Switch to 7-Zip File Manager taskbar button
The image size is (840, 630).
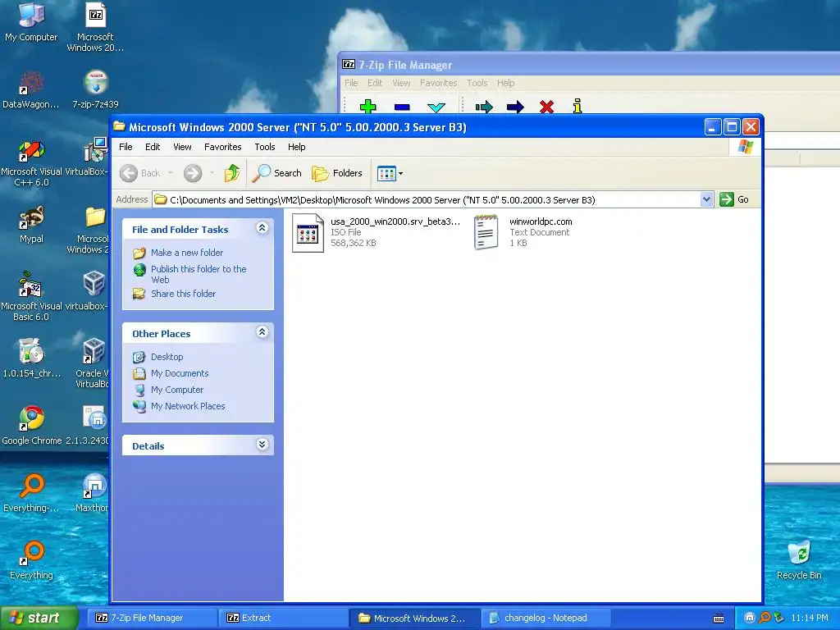coord(152,618)
